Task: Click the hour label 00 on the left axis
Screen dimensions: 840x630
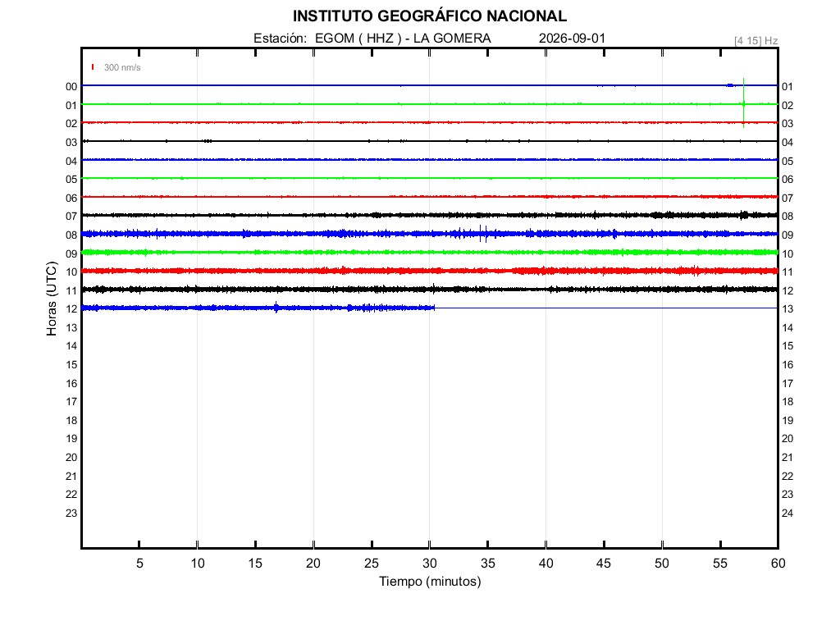Action: 71,87
